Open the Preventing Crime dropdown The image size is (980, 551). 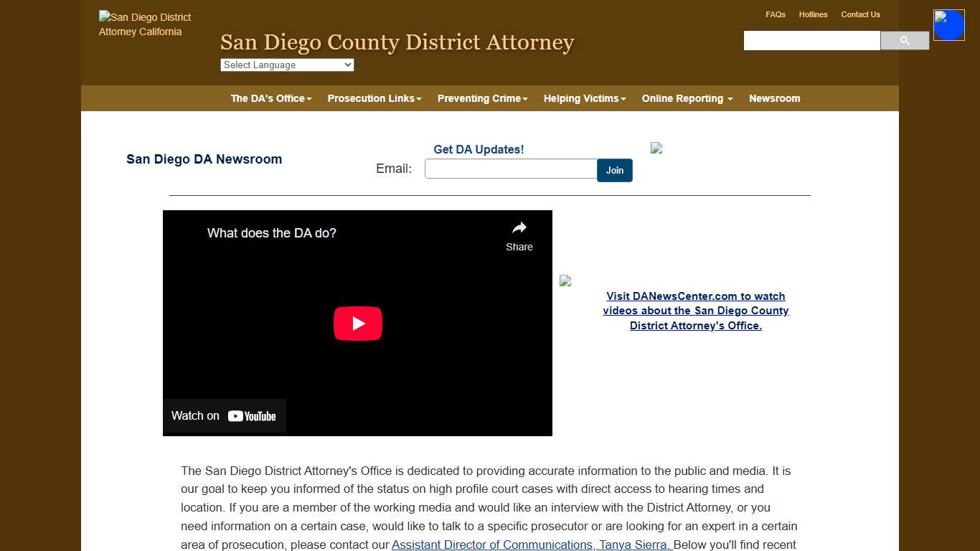coord(482,98)
